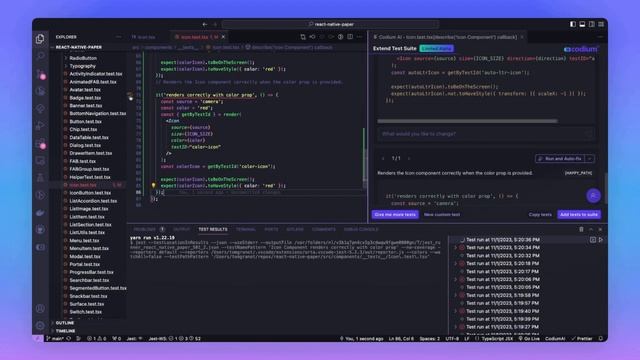Expand the OUTLINE section
This screenshot has width=640, height=360.
[65, 323]
